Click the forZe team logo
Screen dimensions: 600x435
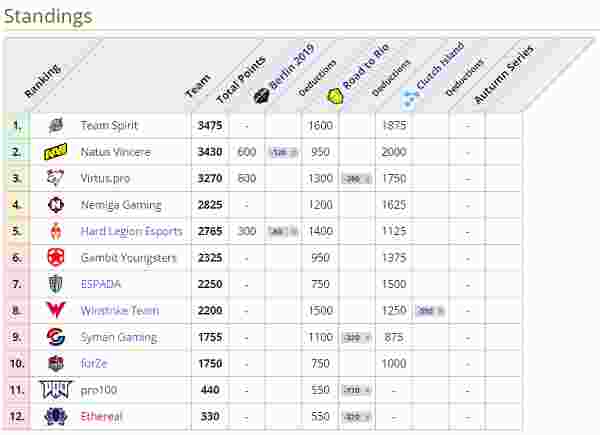(x=56, y=363)
